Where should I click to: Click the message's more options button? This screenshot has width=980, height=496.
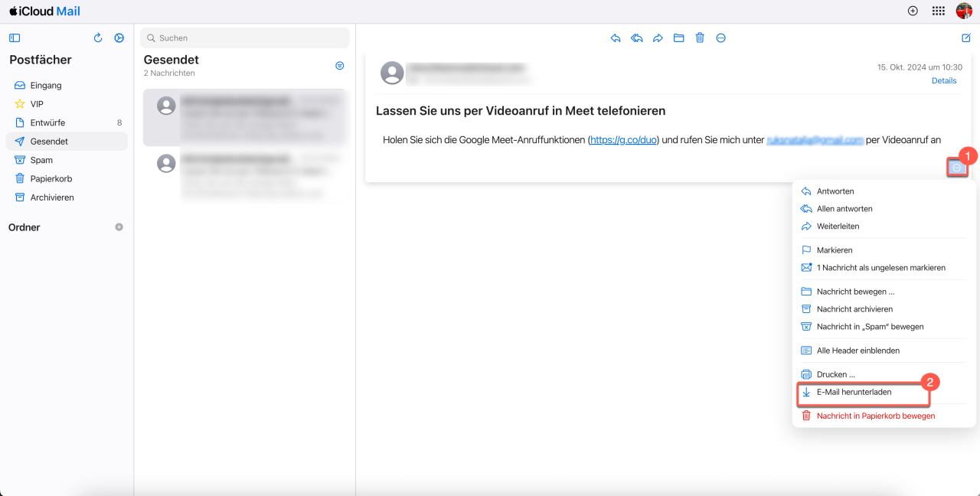tap(956, 168)
